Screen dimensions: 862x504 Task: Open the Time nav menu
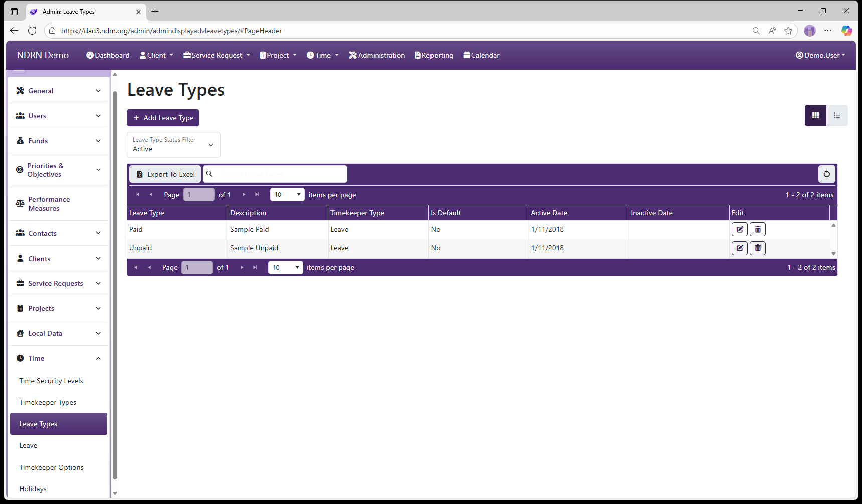323,55
